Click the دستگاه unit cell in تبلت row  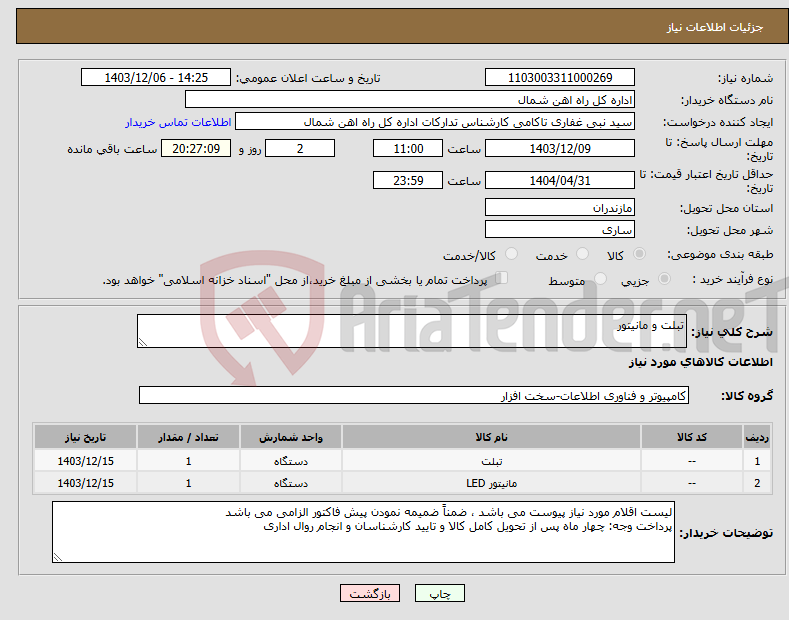point(291,461)
